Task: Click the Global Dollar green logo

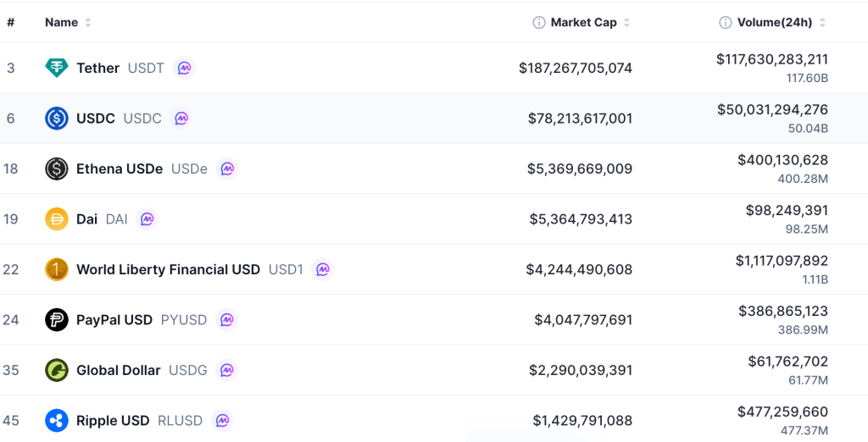Action: [57, 370]
